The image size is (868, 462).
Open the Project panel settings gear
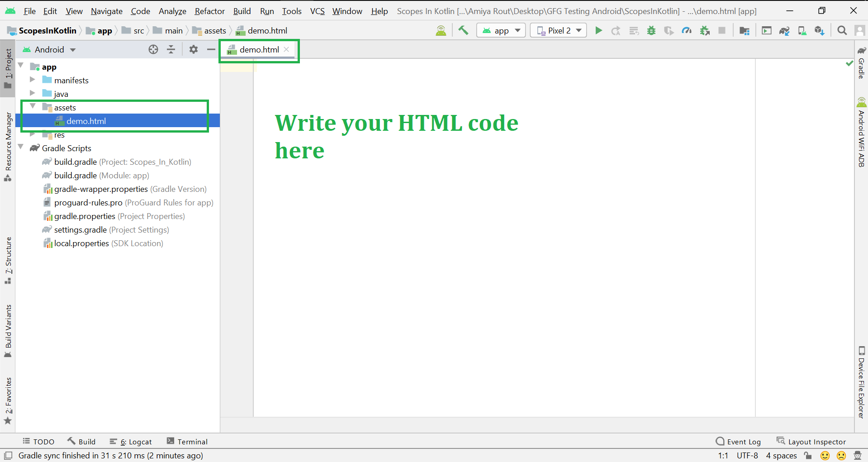click(194, 49)
